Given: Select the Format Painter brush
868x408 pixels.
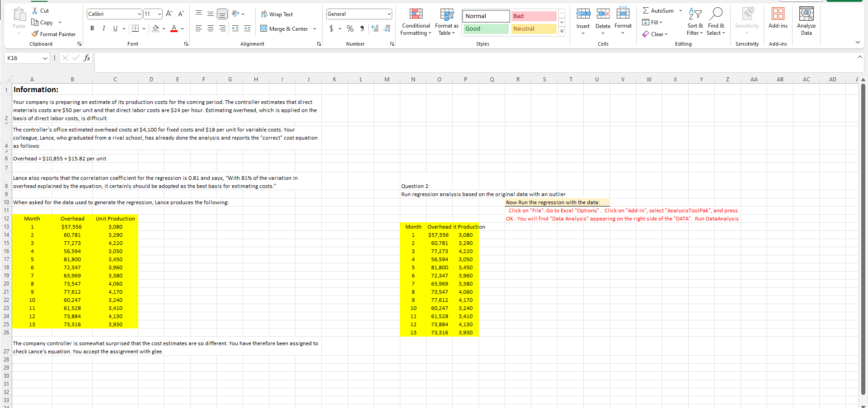Looking at the screenshot, I should pyautogui.click(x=35, y=34).
